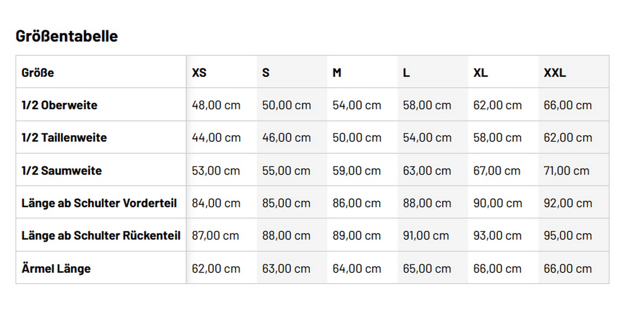Select the Ärmel Länge value for size S

click(x=286, y=269)
